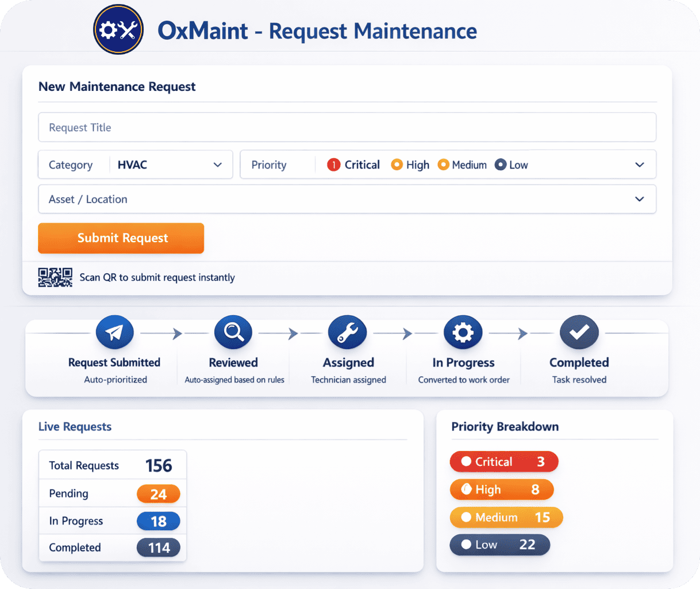Click the Scan QR to submit link
The image size is (700, 589).
coord(157,277)
